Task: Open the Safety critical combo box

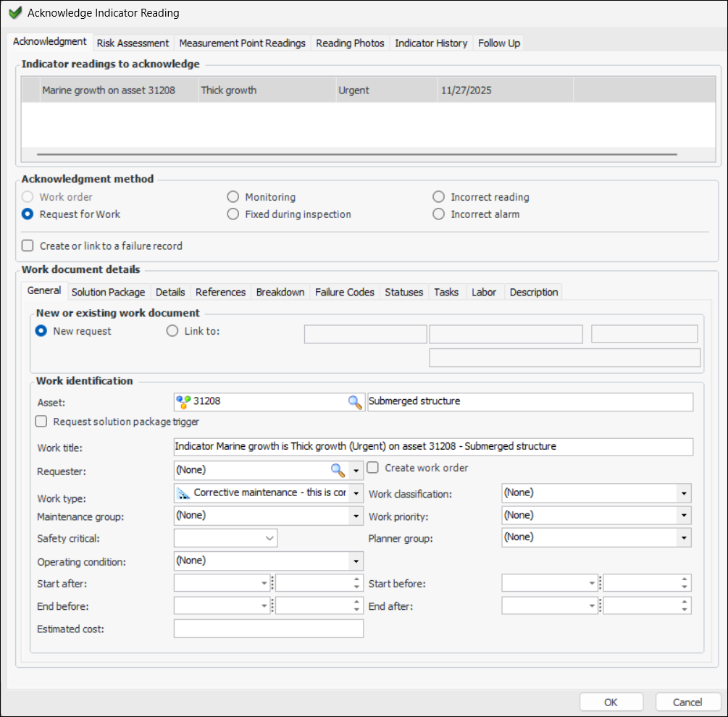Action: tap(269, 538)
